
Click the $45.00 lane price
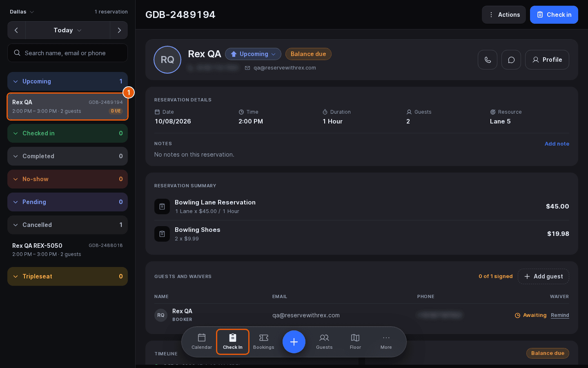point(557,206)
